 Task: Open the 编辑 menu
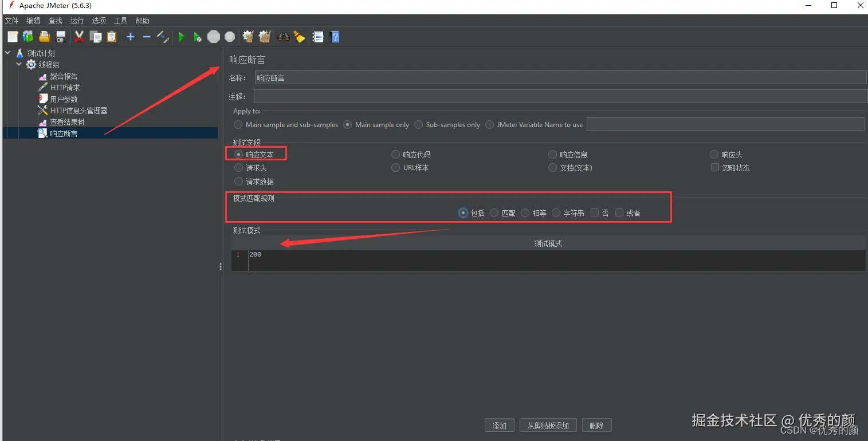(x=33, y=21)
